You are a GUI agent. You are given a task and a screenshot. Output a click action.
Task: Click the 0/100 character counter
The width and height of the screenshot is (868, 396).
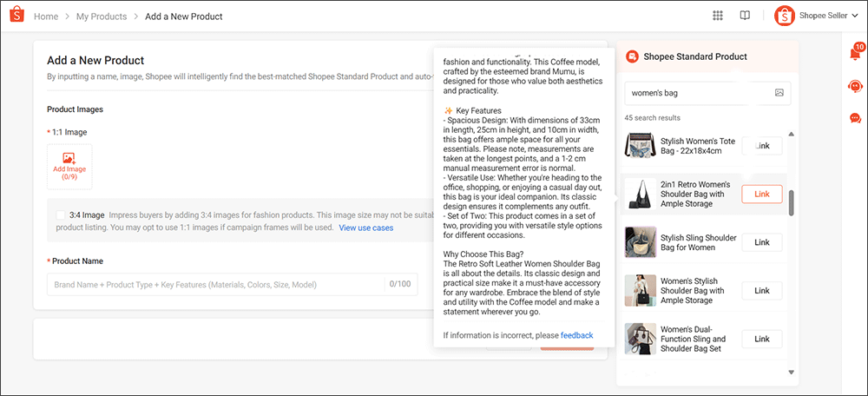point(400,284)
